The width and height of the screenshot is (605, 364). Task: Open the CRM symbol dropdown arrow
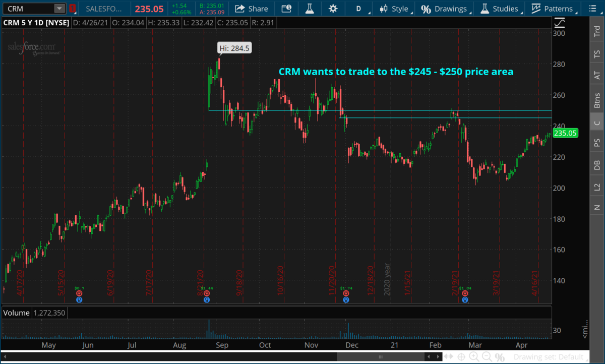pyautogui.click(x=59, y=9)
